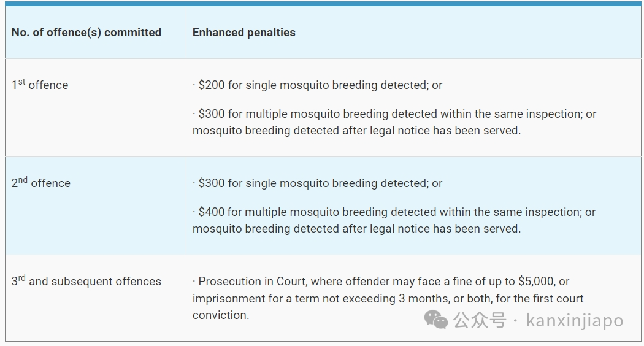Screen dimensions: 644x346
Task: Click the "Enhanced penalties" column header
Action: (244, 33)
